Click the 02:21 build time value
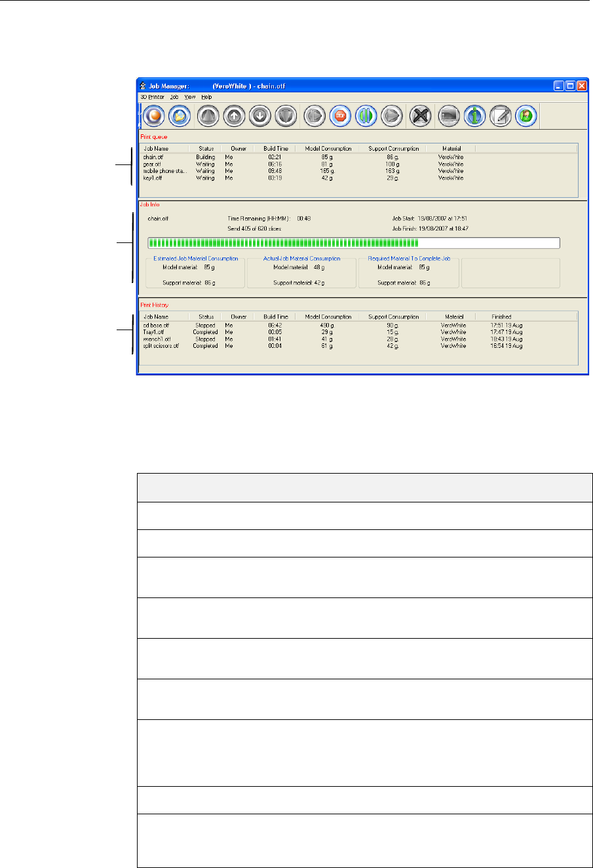This screenshot has height=868, width=593. coord(275,157)
